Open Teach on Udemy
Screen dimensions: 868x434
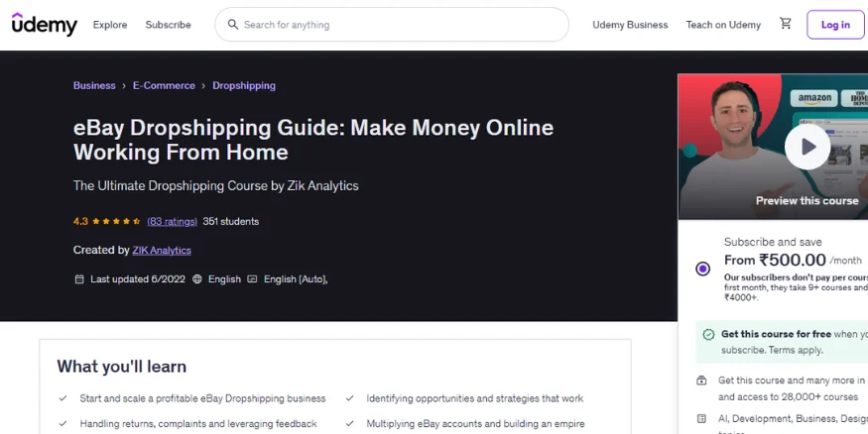click(723, 25)
